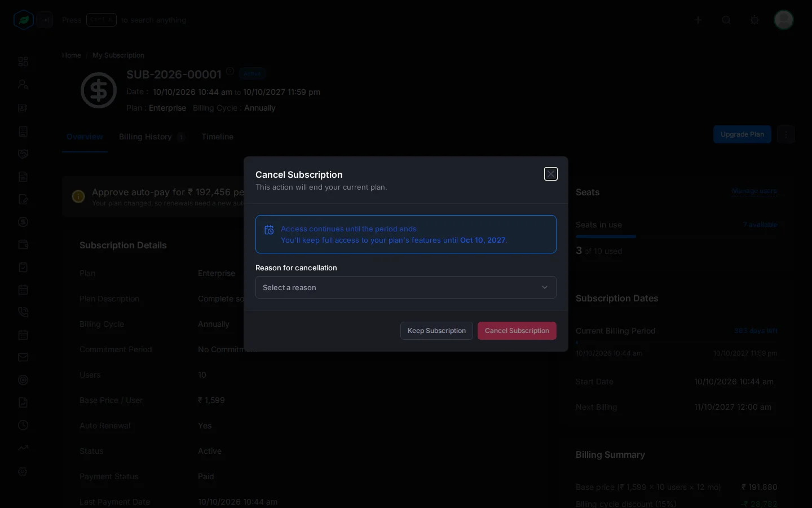
Task: Click My Subscription in the breadcrumb
Action: tap(118, 55)
